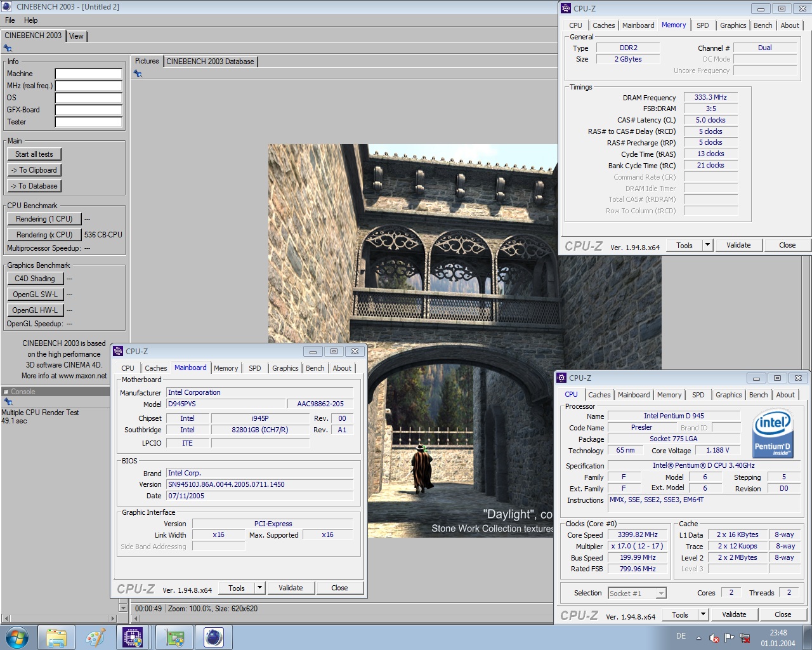812x650 pixels.
Task: Click Validate in Memory CPU-Z window
Action: coord(738,245)
